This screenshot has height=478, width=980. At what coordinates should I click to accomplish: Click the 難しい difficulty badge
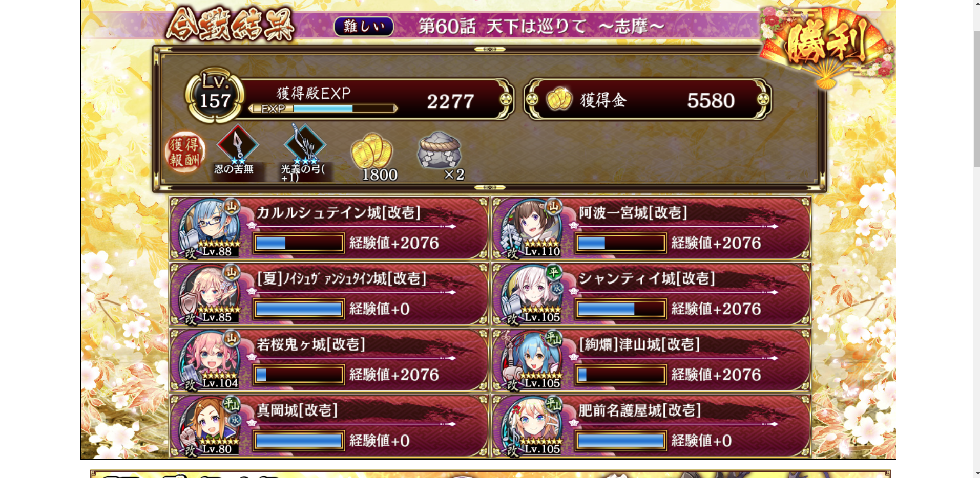pos(364,26)
